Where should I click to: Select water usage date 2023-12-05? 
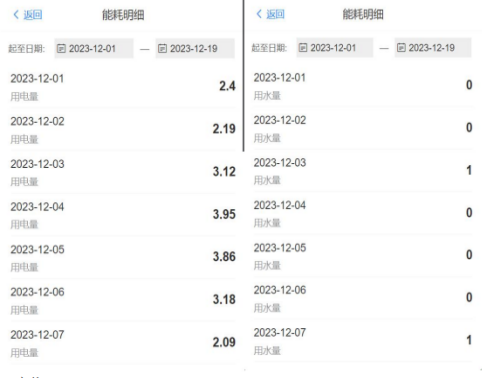pos(280,248)
